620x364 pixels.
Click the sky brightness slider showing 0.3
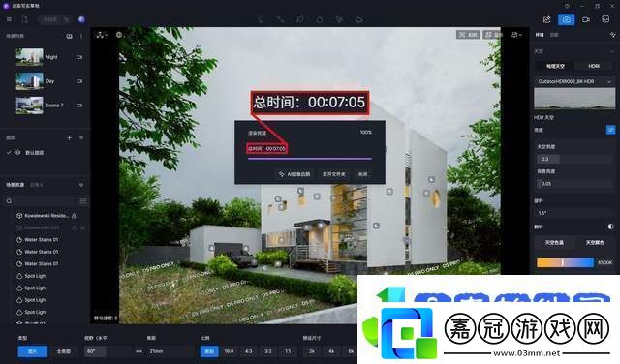coord(574,159)
